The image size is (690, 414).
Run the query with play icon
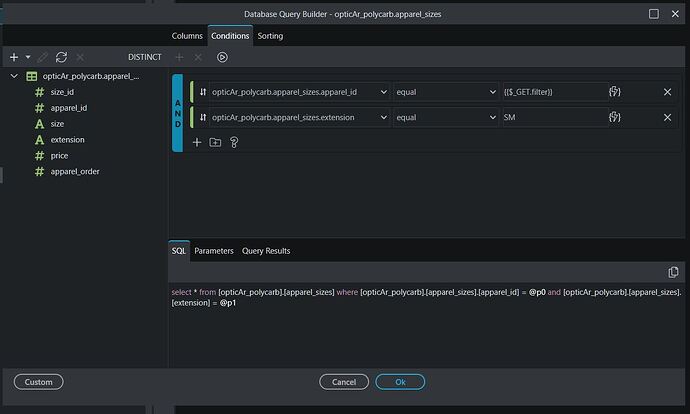pos(222,57)
